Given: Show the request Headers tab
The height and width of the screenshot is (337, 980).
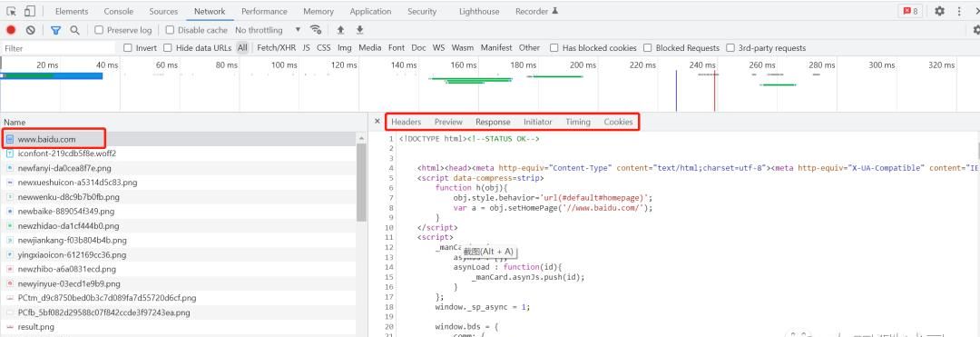Looking at the screenshot, I should click(407, 122).
